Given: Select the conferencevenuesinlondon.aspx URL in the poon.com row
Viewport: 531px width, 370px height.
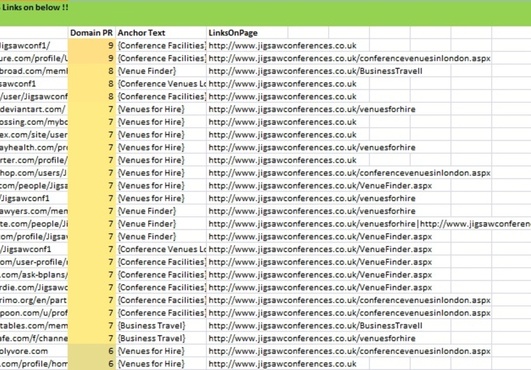Looking at the screenshot, I should (349, 313).
